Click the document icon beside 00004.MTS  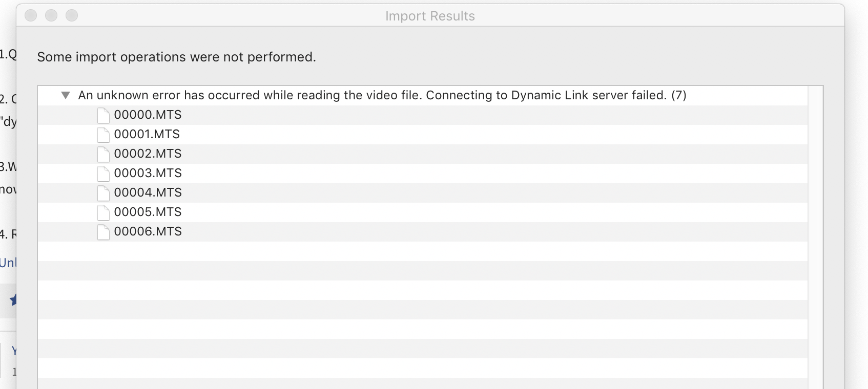pyautogui.click(x=103, y=193)
